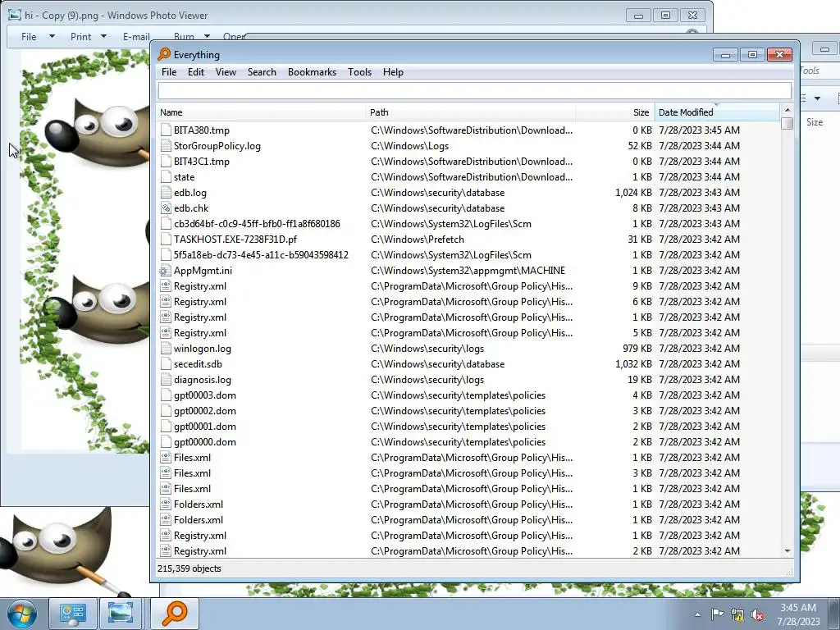
Task: Click the Size column in background window
Action: (815, 122)
